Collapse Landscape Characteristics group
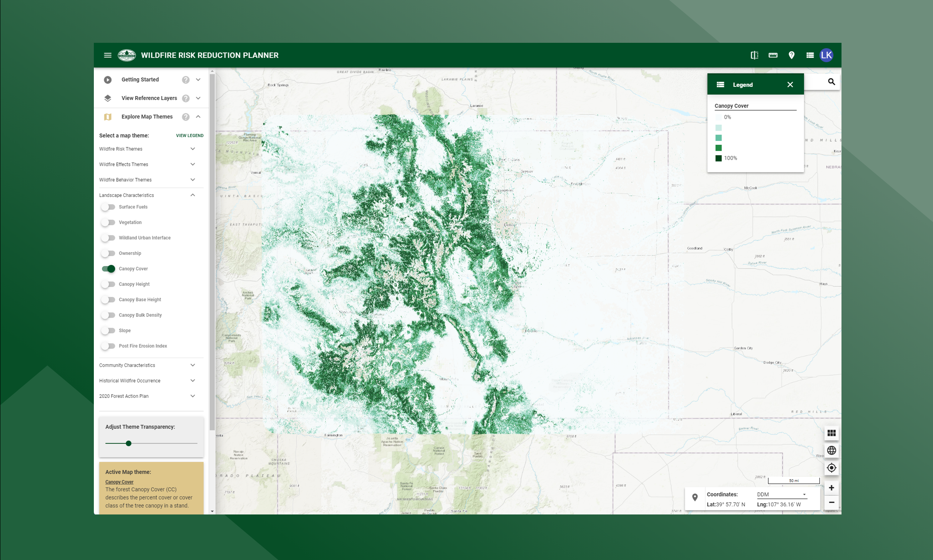 [x=193, y=195]
